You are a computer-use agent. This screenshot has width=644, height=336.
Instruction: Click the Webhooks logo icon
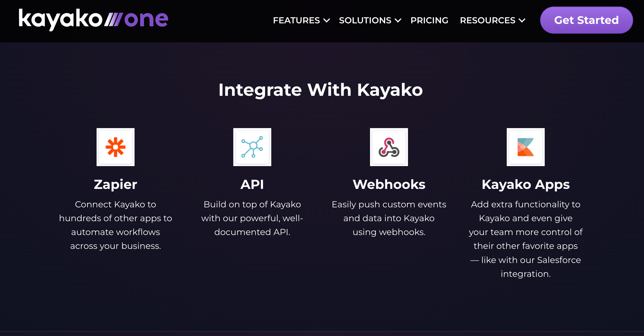[x=389, y=147]
